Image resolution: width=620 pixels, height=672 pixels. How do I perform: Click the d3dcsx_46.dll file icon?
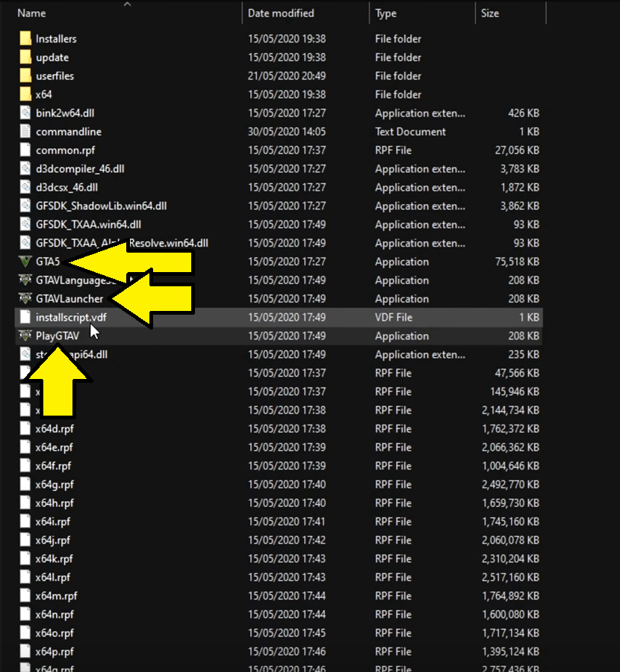(25, 188)
